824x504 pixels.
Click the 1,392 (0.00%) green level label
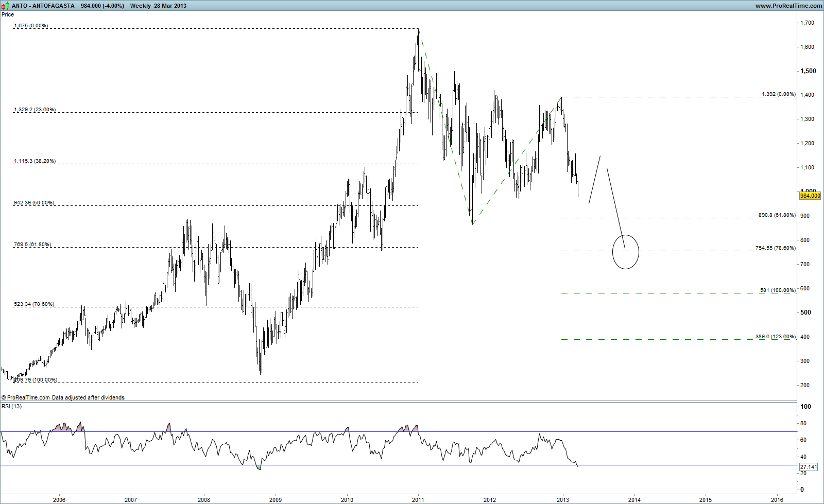pos(778,94)
